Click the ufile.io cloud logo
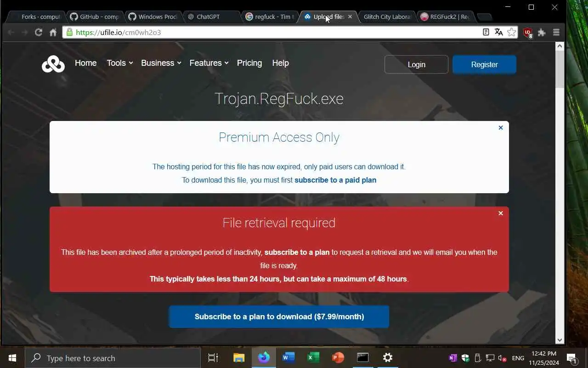This screenshot has height=368, width=588. click(53, 64)
